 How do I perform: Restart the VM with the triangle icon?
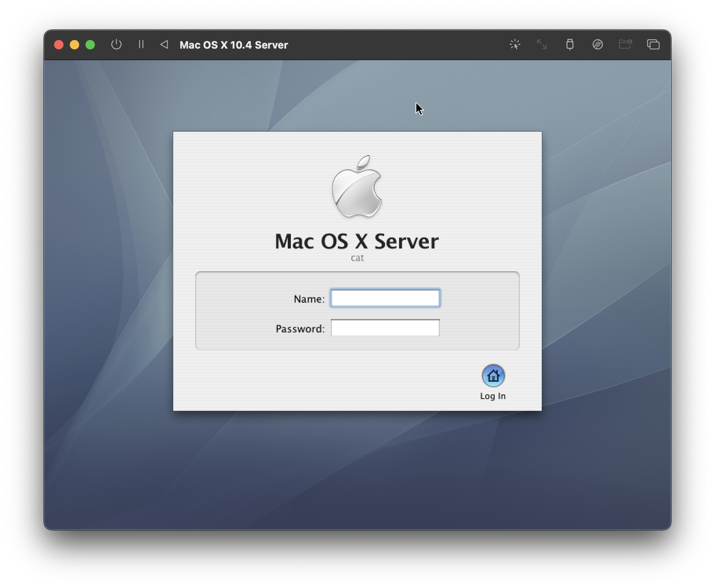point(164,45)
